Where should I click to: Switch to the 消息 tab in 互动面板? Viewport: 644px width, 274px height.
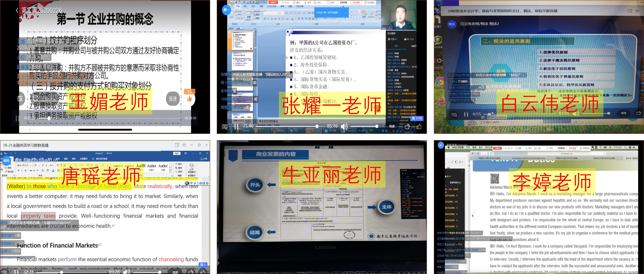click(396, 46)
